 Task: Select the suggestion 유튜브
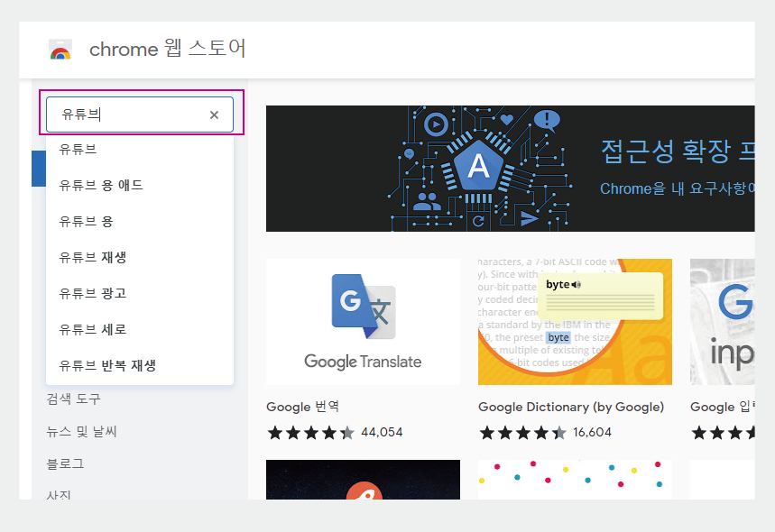[x=140, y=149]
